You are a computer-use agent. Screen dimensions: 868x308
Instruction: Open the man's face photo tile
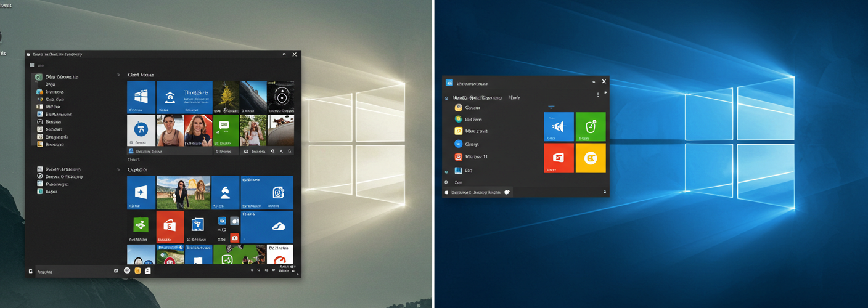click(x=170, y=131)
